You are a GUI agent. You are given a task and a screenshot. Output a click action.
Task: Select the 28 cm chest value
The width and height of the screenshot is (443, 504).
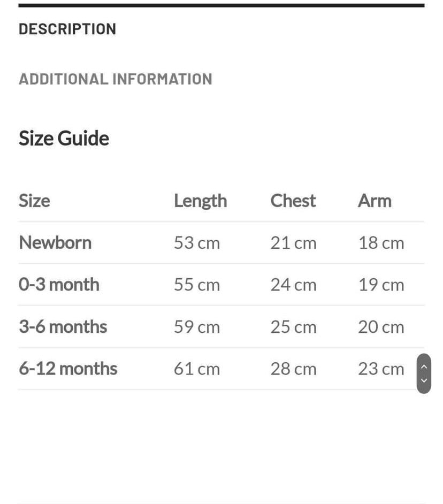click(x=293, y=369)
